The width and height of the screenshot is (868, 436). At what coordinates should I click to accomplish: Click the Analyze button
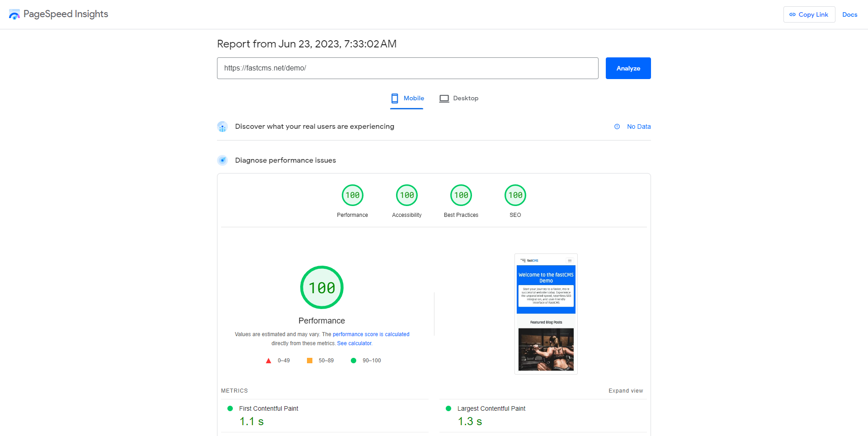click(628, 68)
